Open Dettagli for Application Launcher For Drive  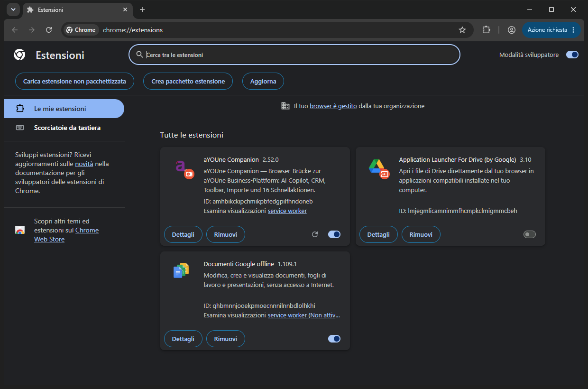[378, 234]
